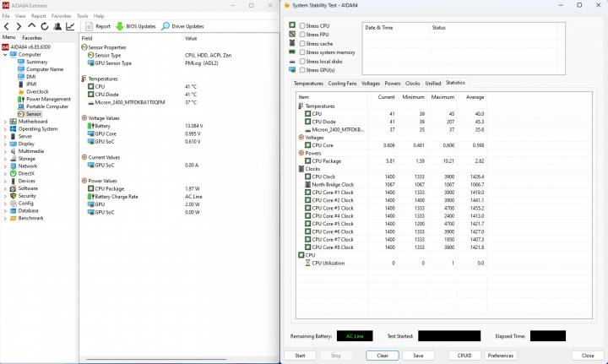Expand the Network tree node
The width and height of the screenshot is (608, 364).
tap(5, 166)
